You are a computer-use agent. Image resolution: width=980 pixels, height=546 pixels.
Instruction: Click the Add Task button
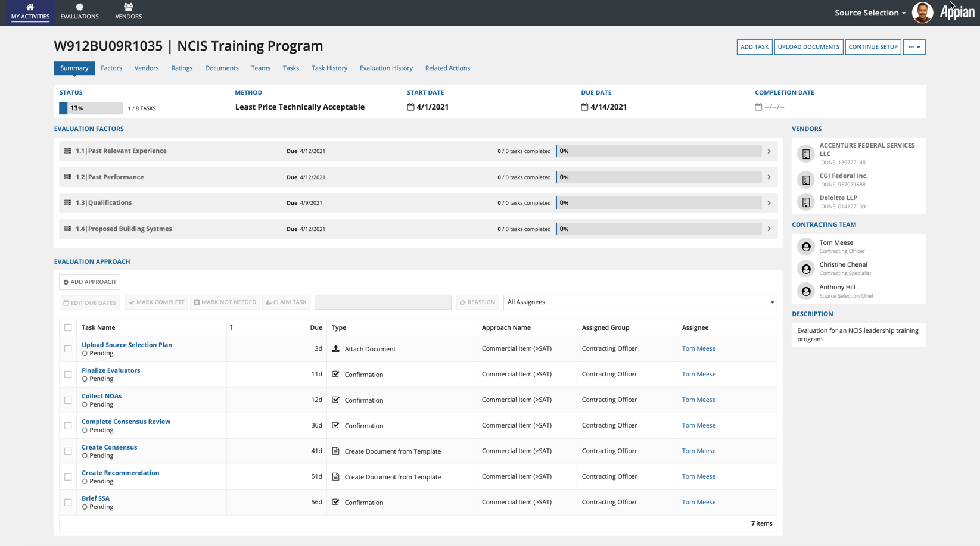pyautogui.click(x=754, y=47)
